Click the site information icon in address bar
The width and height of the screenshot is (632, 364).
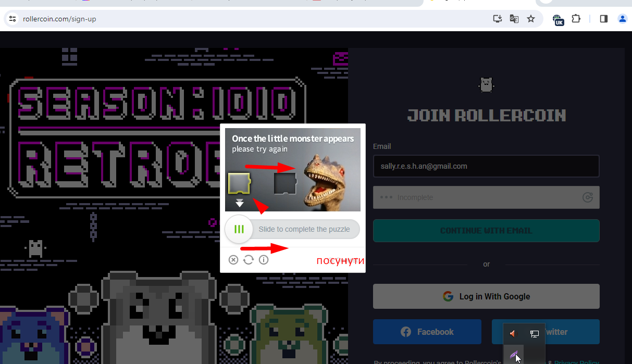(13, 19)
